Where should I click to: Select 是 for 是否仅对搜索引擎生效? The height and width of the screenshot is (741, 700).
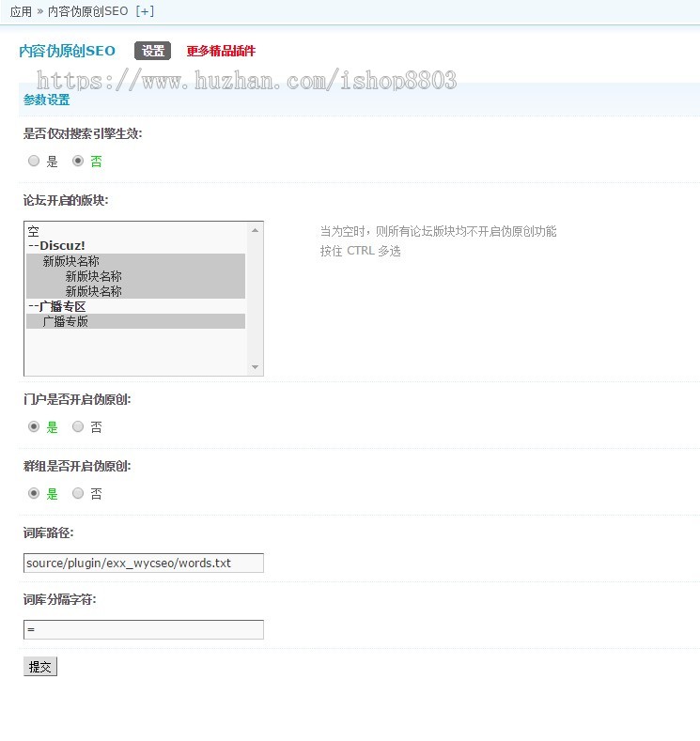click(x=34, y=162)
